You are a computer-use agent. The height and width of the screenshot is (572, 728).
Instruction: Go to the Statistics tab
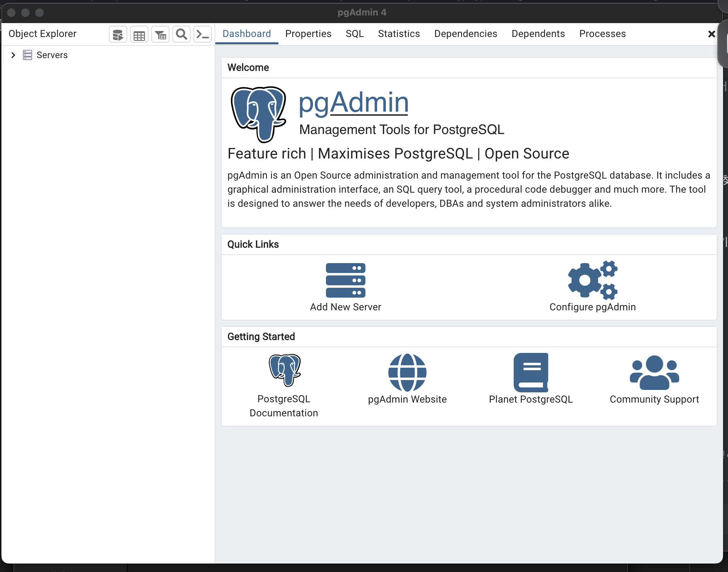[x=399, y=34]
